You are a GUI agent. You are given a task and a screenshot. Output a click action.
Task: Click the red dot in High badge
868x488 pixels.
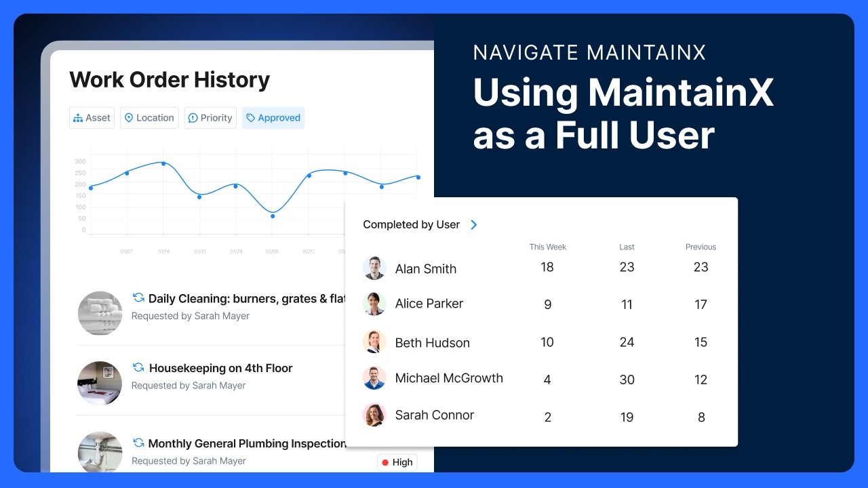click(x=385, y=462)
